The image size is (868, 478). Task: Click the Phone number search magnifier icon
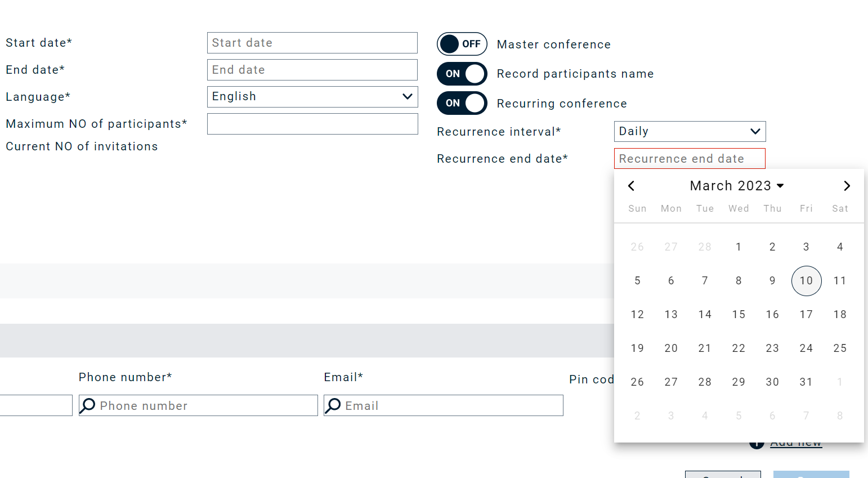[x=87, y=405]
